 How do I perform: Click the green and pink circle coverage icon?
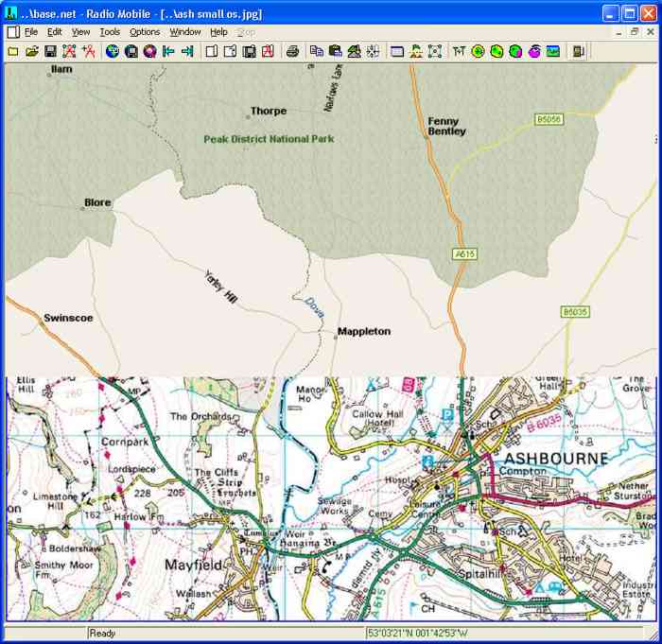pos(515,51)
